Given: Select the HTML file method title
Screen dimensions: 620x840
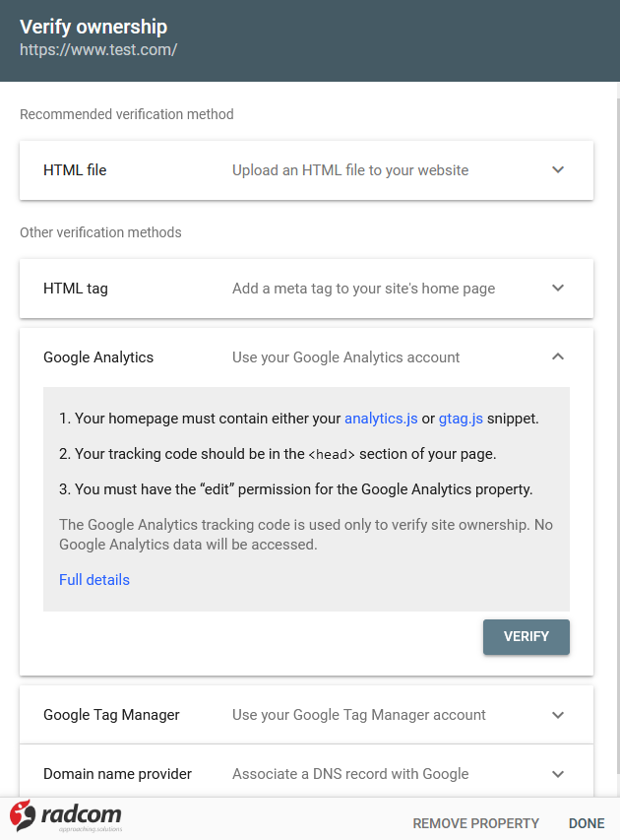Looking at the screenshot, I should pyautogui.click(x=75, y=170).
